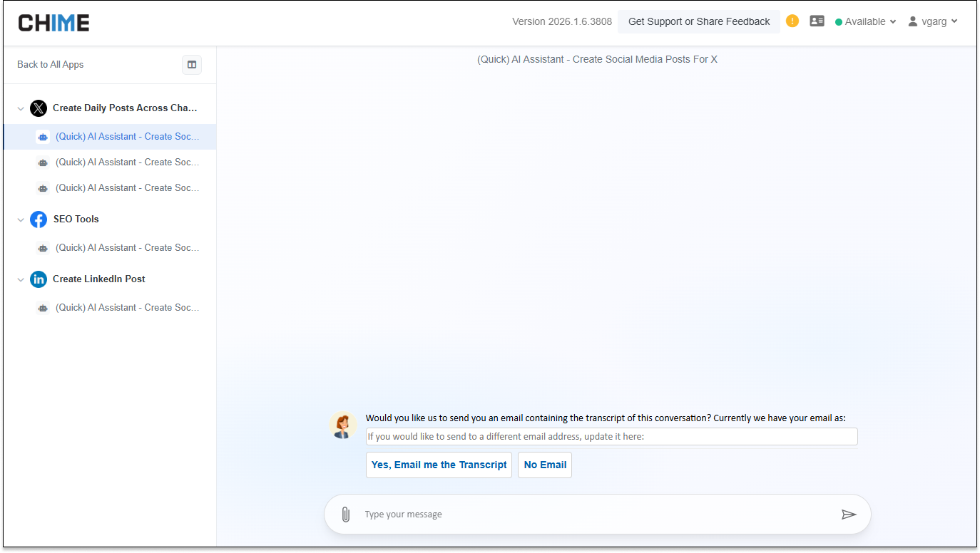Click Yes, Email me the Transcript
980x553 pixels.
coord(439,465)
